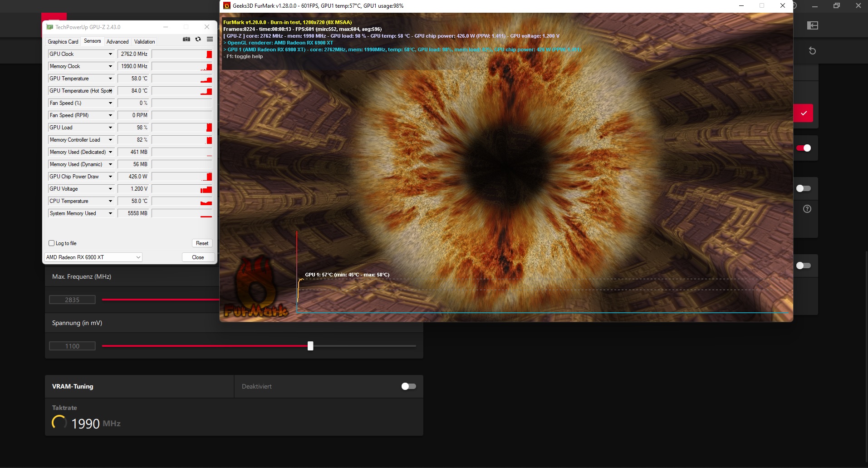
Task: Expand the GPU Clock sensor dropdown
Action: coord(110,54)
